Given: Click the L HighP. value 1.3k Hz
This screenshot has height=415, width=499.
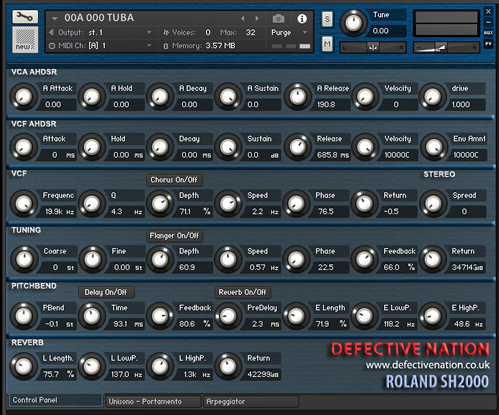Looking at the screenshot, I should [x=195, y=375].
